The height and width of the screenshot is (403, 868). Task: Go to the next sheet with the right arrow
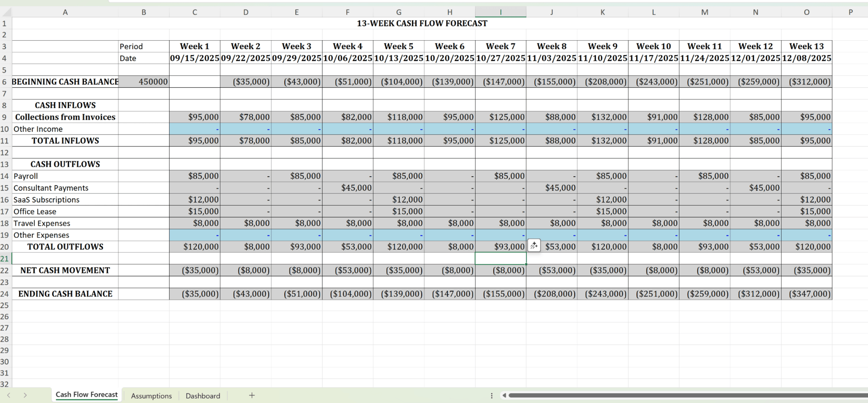25,395
